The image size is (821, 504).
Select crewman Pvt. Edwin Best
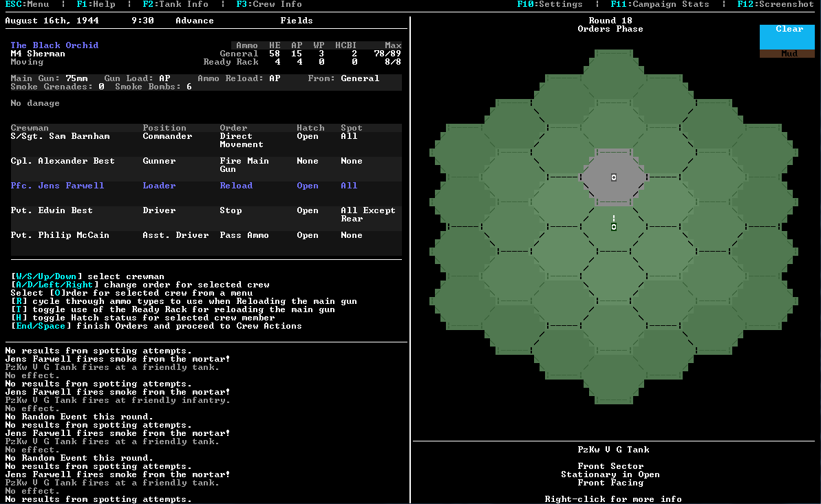(x=52, y=210)
